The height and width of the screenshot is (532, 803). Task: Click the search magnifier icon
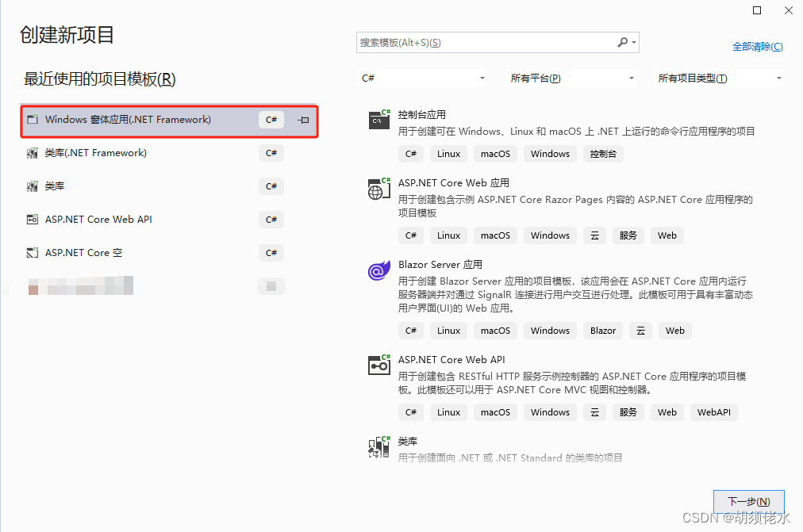[x=622, y=43]
